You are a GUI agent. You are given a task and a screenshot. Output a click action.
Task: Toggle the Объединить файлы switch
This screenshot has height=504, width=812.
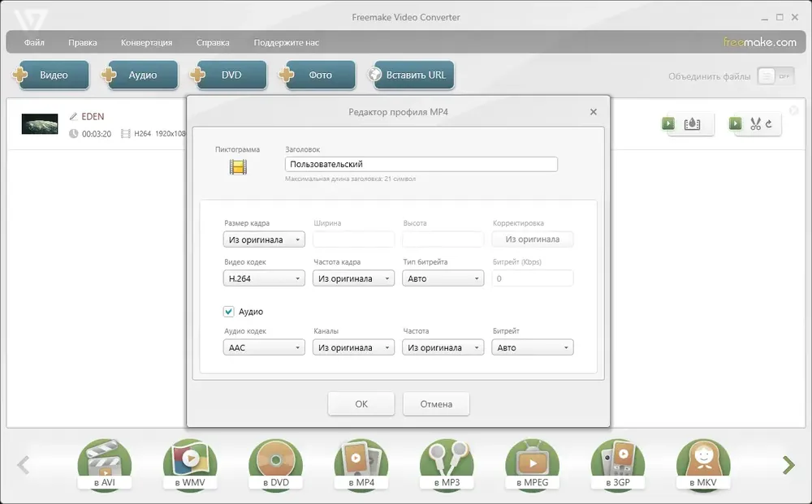tap(775, 76)
